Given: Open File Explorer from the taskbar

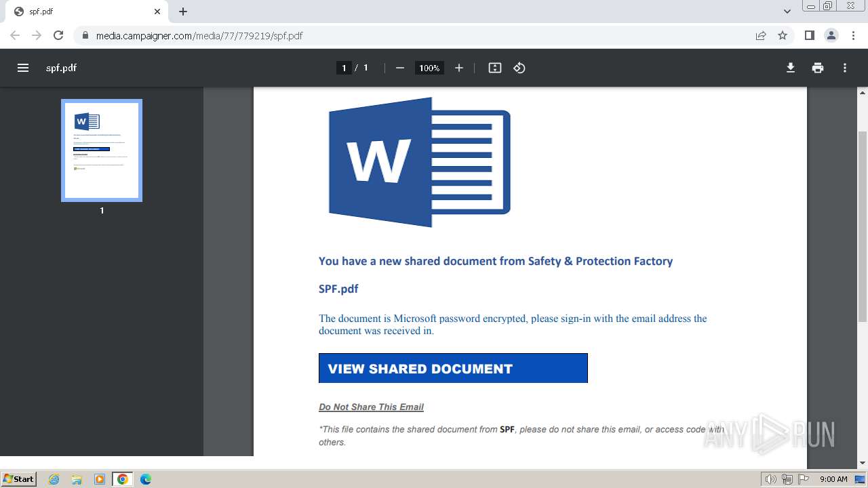Looking at the screenshot, I should point(77,479).
